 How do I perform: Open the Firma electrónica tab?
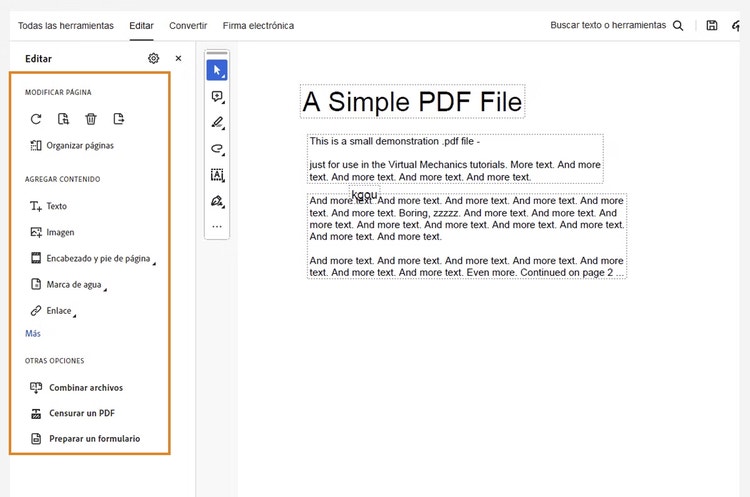point(258,26)
